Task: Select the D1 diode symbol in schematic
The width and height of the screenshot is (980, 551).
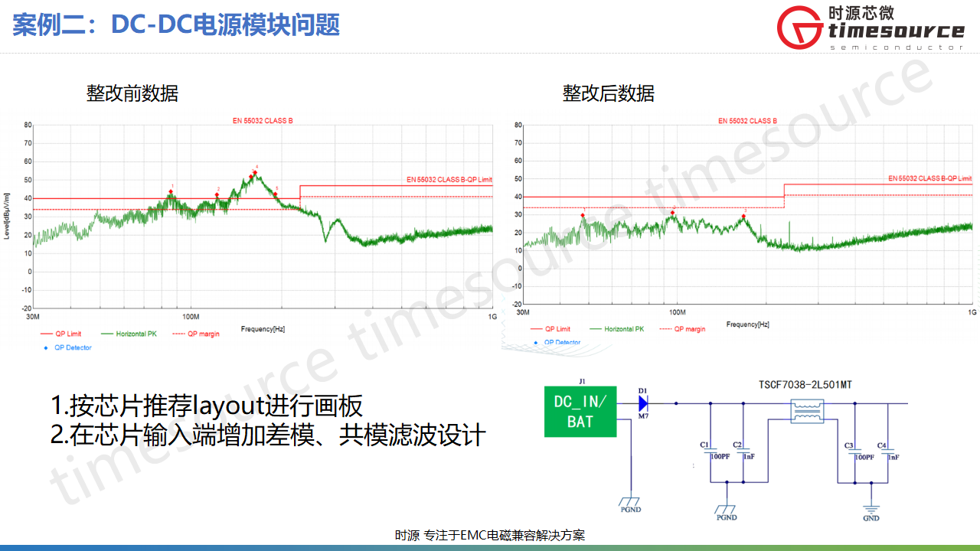Action: coord(643,403)
